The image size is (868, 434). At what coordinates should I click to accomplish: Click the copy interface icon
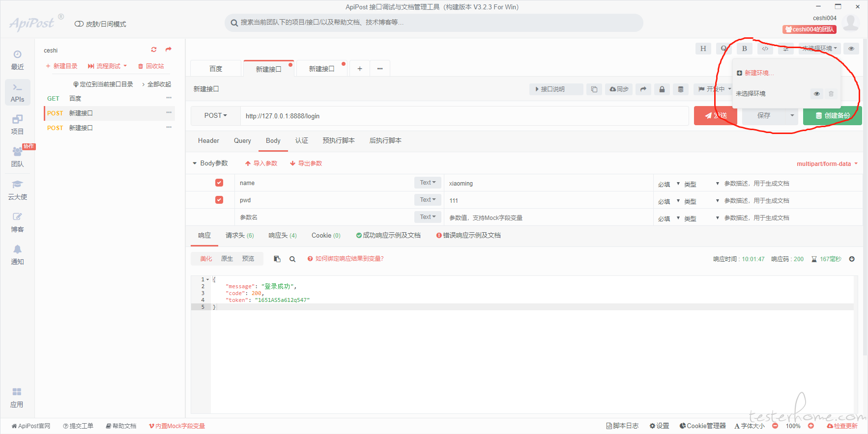coord(594,89)
